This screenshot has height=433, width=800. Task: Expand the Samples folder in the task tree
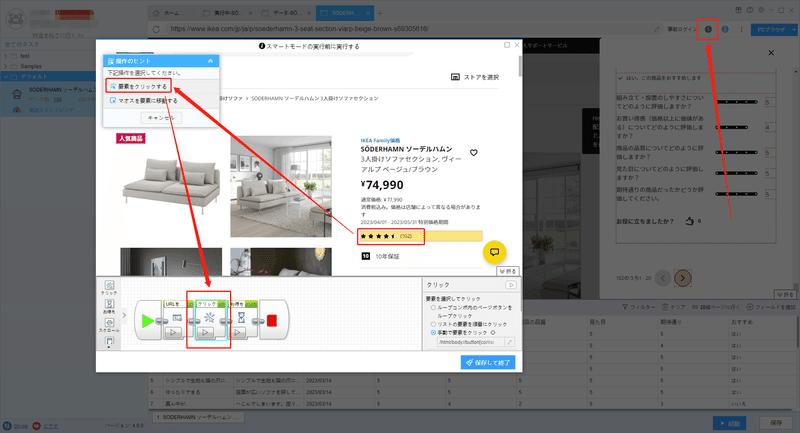tap(6, 66)
